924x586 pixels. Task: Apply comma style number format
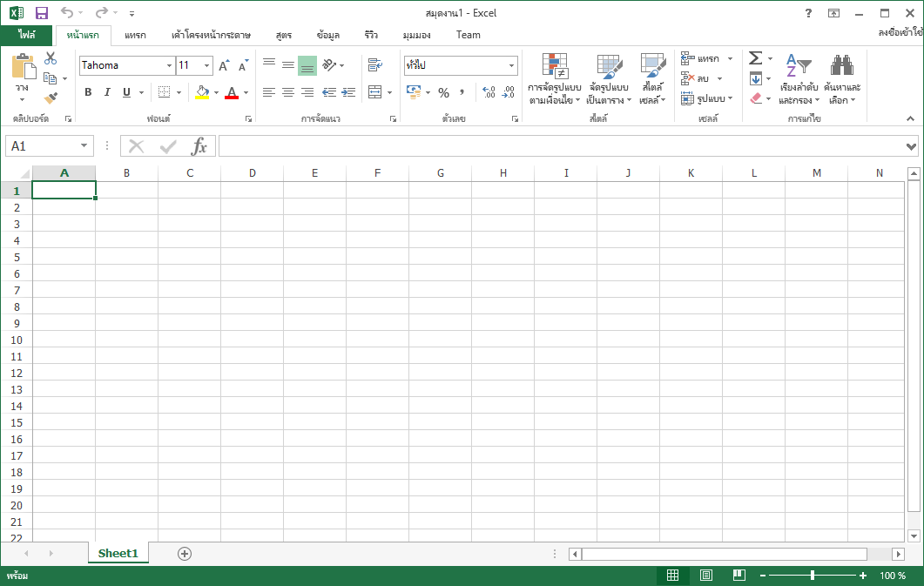462,92
